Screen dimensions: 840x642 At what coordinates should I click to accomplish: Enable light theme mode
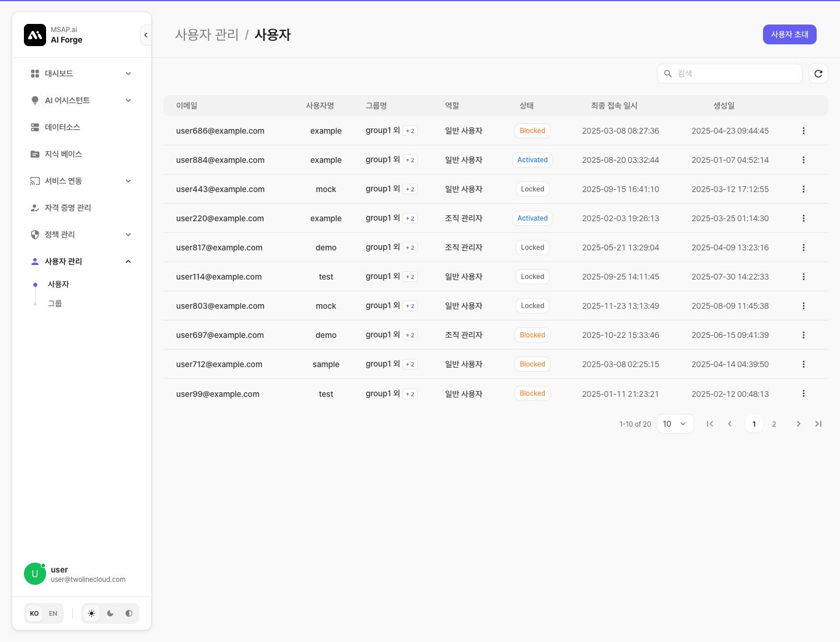click(92, 613)
